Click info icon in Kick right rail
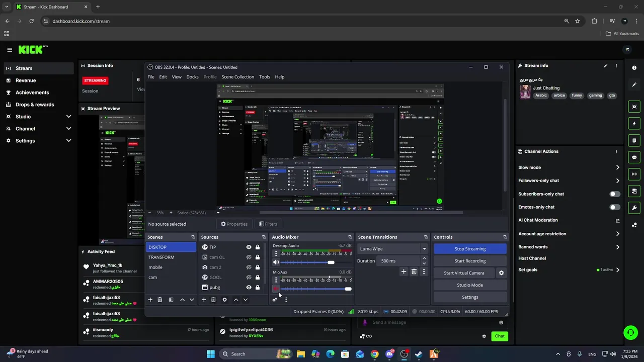The image size is (644, 362). pos(634,68)
